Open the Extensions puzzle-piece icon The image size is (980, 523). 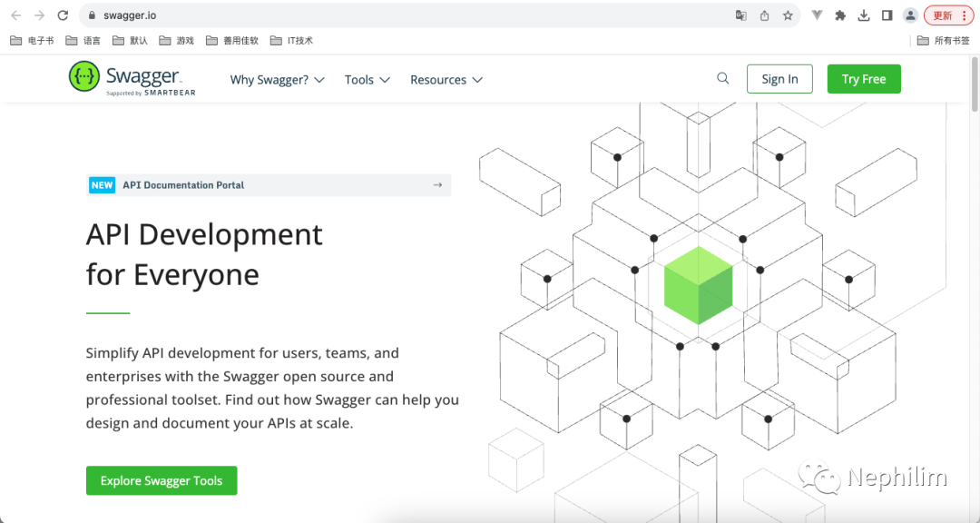[840, 15]
